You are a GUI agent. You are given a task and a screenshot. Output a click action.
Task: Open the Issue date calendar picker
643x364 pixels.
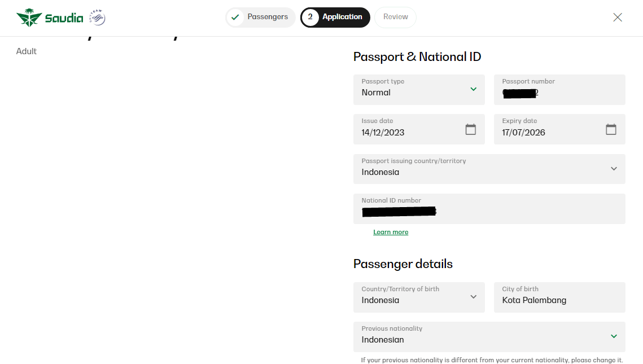470,129
